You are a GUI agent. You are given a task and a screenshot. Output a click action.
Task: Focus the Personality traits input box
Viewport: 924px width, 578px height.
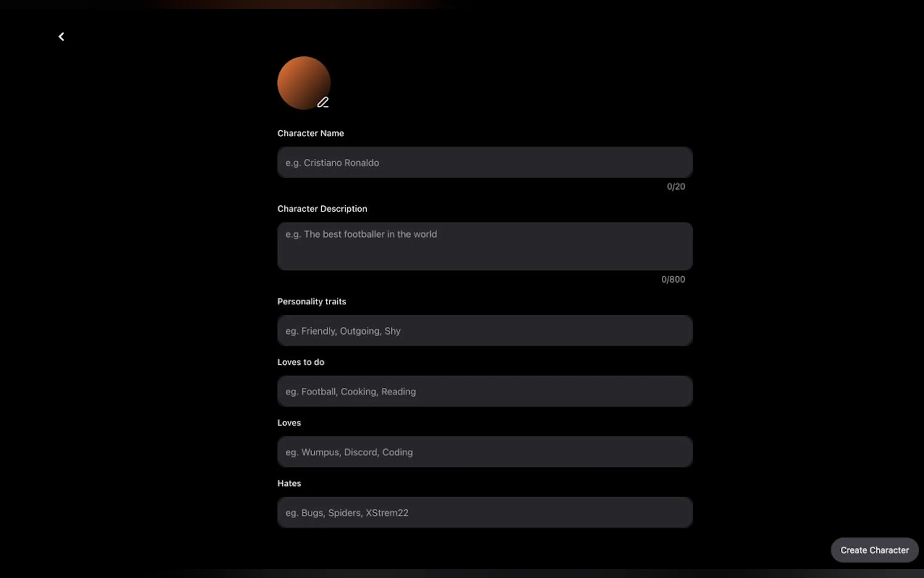[485, 330]
